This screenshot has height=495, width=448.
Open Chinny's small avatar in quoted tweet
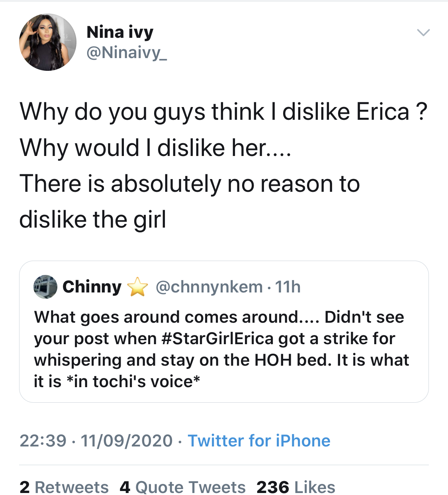point(45,286)
